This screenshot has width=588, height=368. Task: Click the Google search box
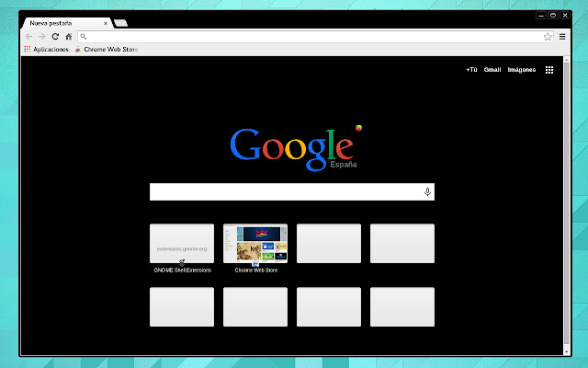292,192
